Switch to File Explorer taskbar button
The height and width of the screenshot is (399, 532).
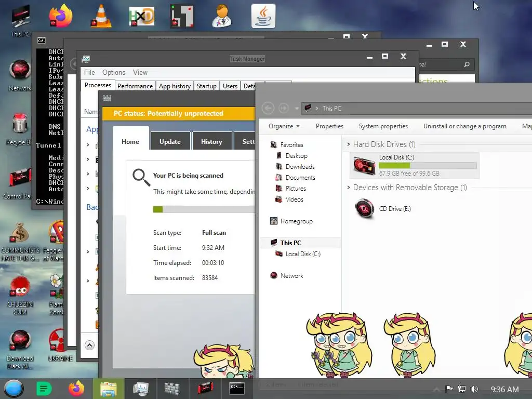pos(109,389)
